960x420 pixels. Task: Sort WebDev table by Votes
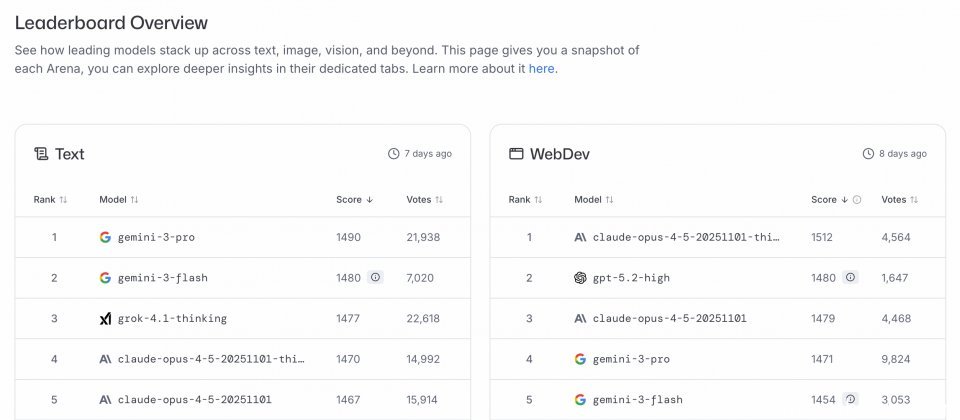coord(899,200)
